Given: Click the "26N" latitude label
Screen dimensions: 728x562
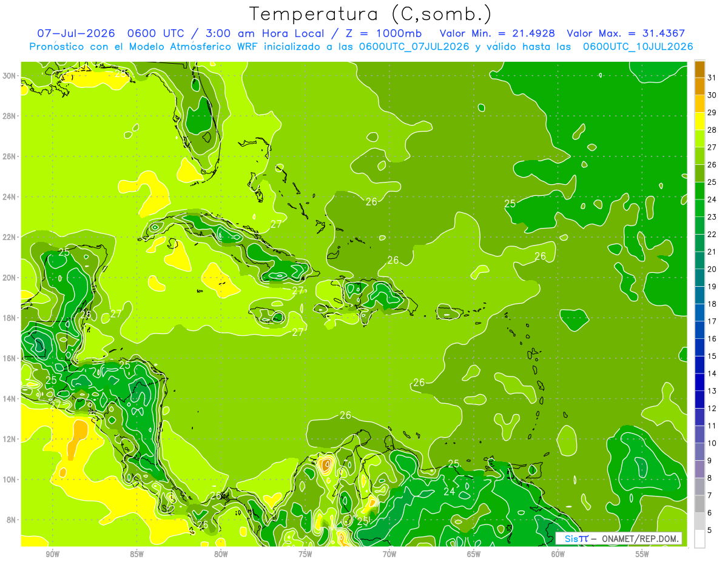Looking at the screenshot, I should [10, 156].
